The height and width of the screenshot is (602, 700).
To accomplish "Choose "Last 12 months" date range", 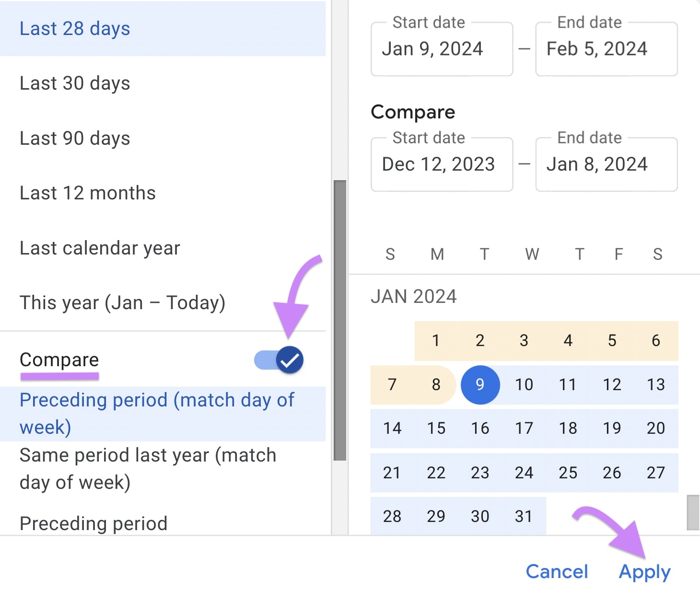I will [x=87, y=193].
